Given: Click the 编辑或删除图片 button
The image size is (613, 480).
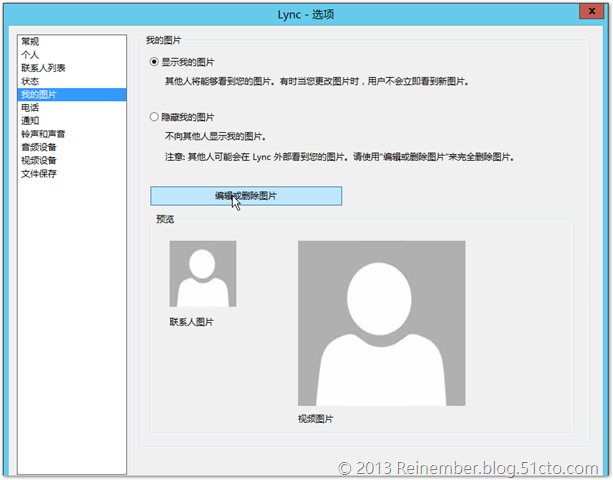Looking at the screenshot, I should pyautogui.click(x=246, y=196).
